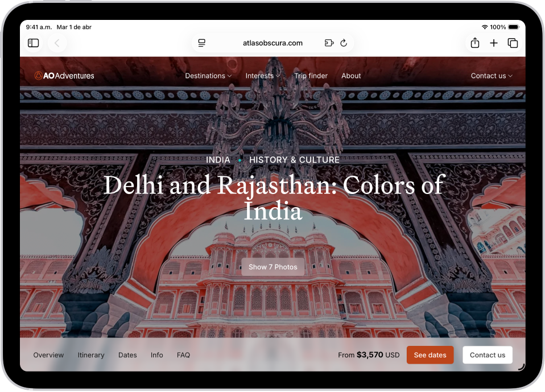The image size is (545, 392).
Task: Reload the atlasobscura.com page
Action: click(x=344, y=43)
